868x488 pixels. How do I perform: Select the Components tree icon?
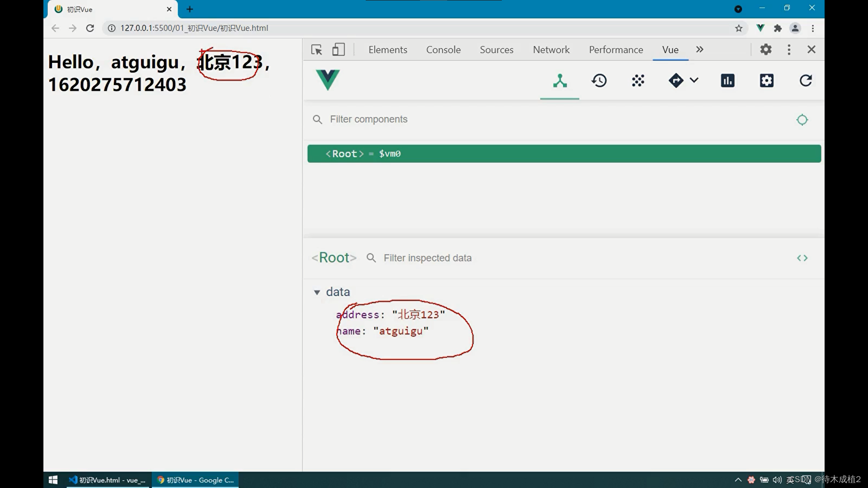[x=560, y=81]
